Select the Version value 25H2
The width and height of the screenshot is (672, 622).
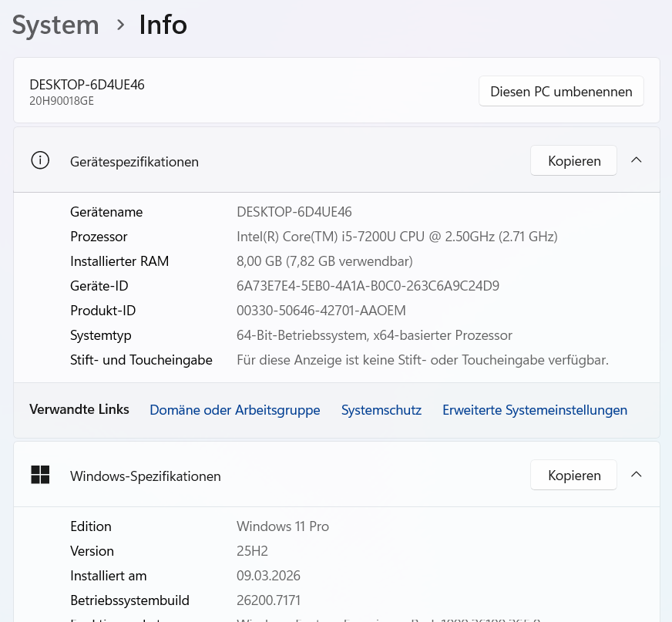tap(252, 551)
